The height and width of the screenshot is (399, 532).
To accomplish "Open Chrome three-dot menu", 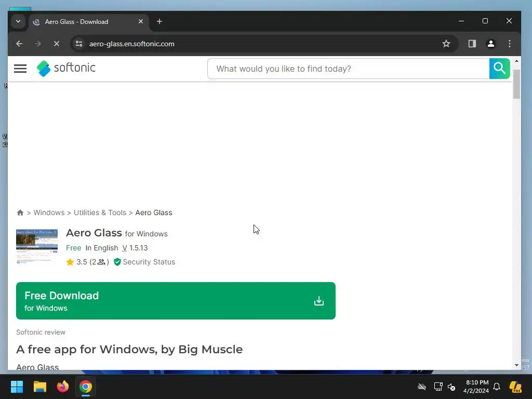I will point(509,44).
